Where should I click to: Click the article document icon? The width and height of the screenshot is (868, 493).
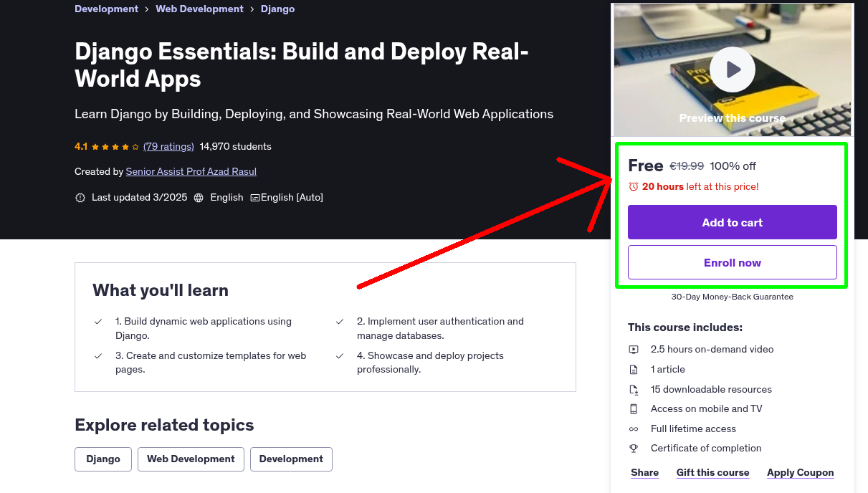point(634,370)
